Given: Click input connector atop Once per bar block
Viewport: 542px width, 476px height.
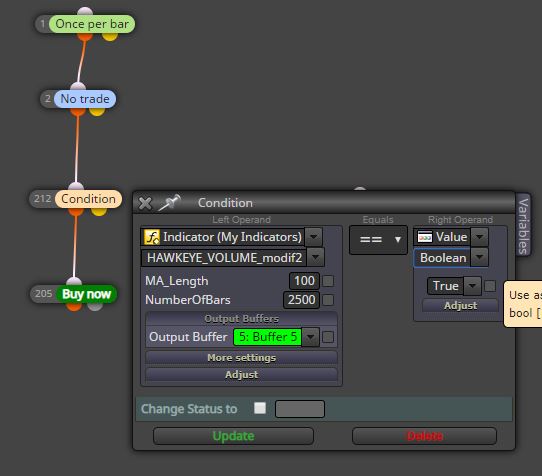Looking at the screenshot, I should [85, 11].
